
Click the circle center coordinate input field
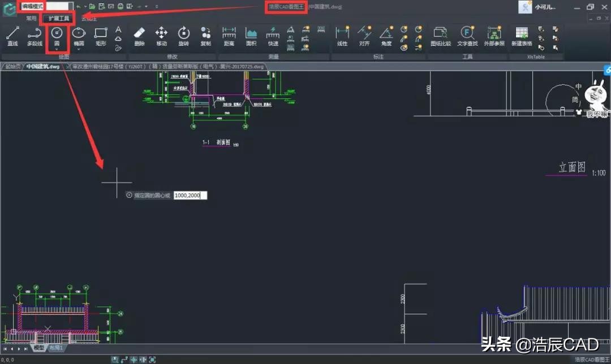point(190,195)
